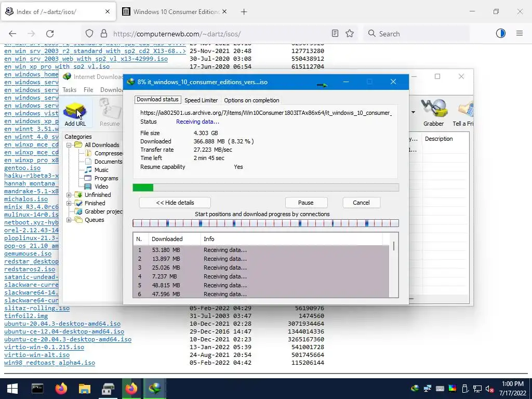532x399 pixels.
Task: Open the Windows Start menu
Action: (12, 389)
